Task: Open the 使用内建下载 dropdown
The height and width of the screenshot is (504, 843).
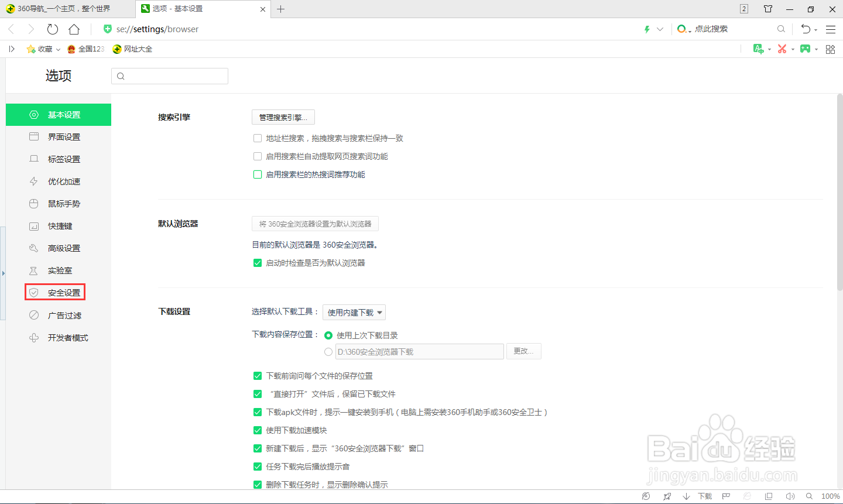Action: (354, 313)
